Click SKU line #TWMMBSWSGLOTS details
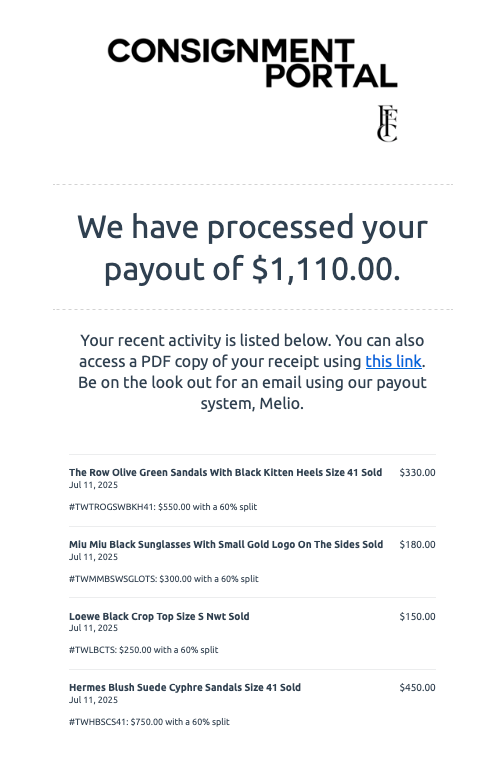Screen dimensions: 499x758 tap(164, 579)
